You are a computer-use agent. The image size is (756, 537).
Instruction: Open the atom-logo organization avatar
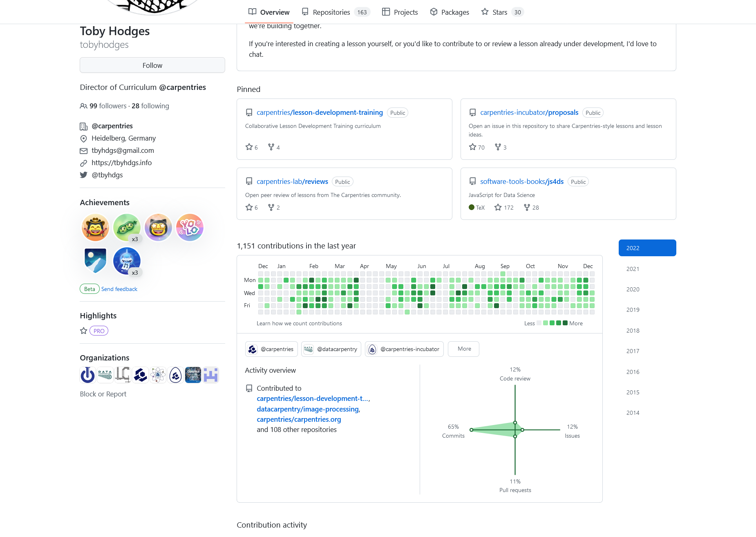(158, 375)
